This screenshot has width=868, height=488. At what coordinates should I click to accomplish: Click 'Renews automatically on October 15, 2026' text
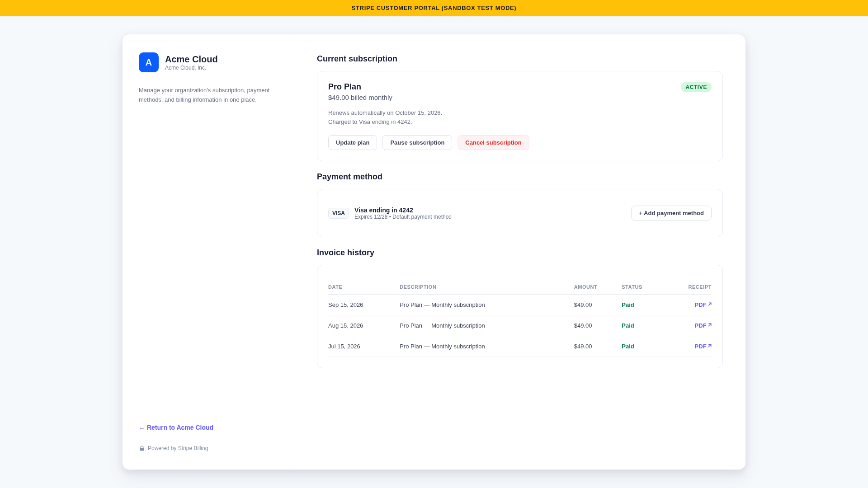[385, 113]
